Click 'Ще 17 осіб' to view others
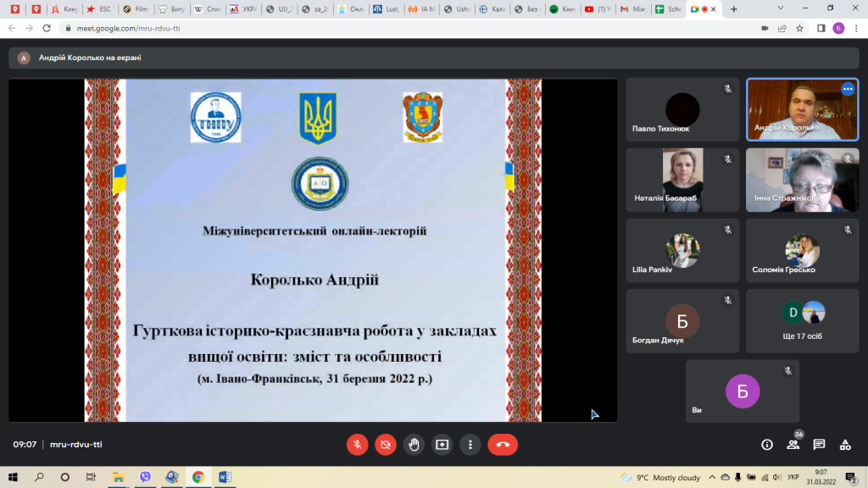Image resolution: width=868 pixels, height=488 pixels. [x=802, y=322]
